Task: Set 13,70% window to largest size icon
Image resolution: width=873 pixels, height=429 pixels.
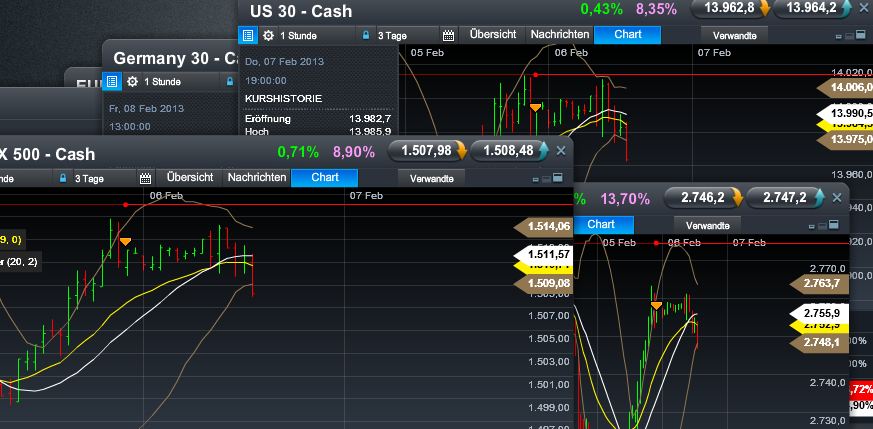Action: tap(833, 225)
